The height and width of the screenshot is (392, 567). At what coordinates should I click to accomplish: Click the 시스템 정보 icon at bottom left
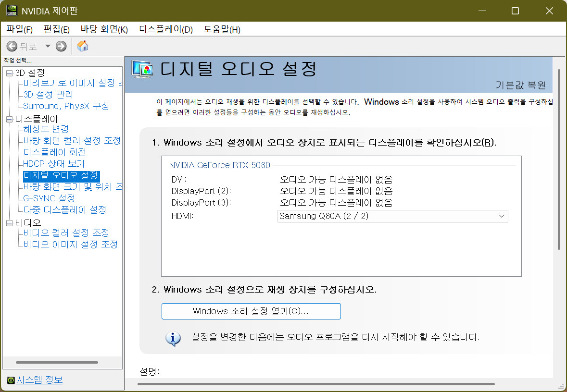[11, 380]
